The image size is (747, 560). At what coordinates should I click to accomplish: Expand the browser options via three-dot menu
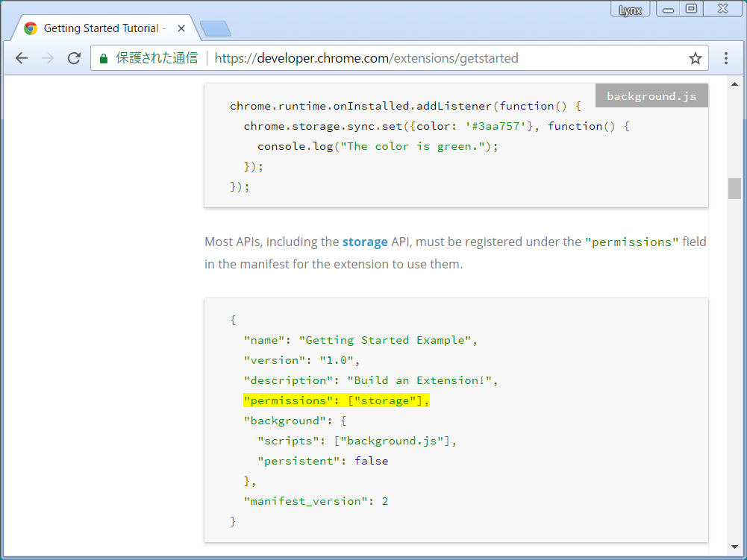click(725, 57)
